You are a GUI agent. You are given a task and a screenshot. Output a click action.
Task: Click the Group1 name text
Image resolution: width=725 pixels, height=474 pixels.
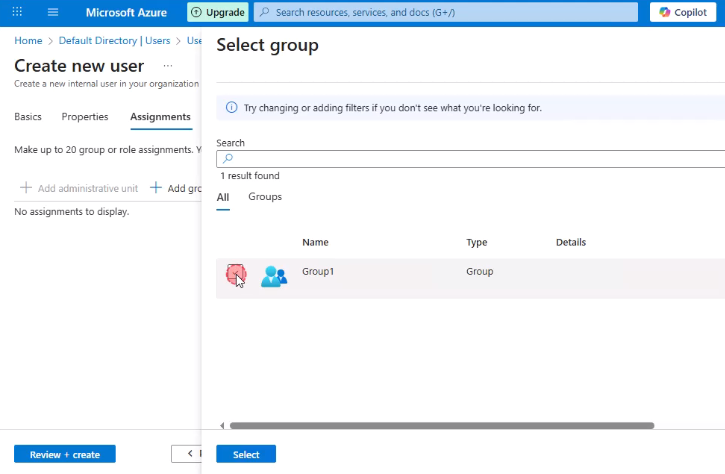coord(318,271)
